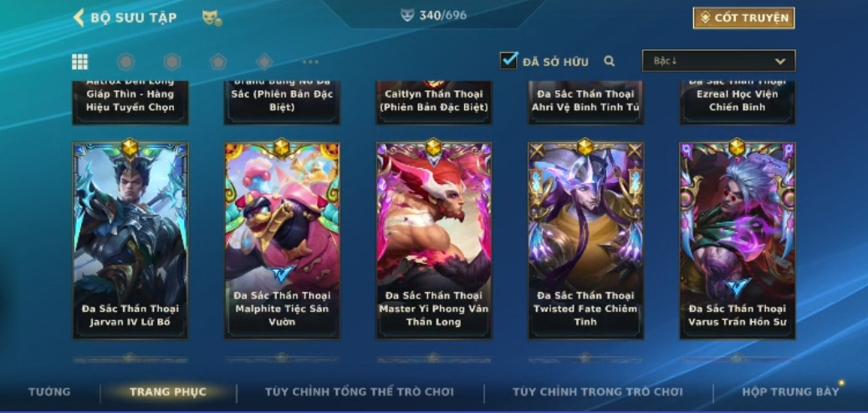Image resolution: width=868 pixels, height=413 pixels.
Task: Select the hexagon rarity filter icon
Action: [172, 62]
